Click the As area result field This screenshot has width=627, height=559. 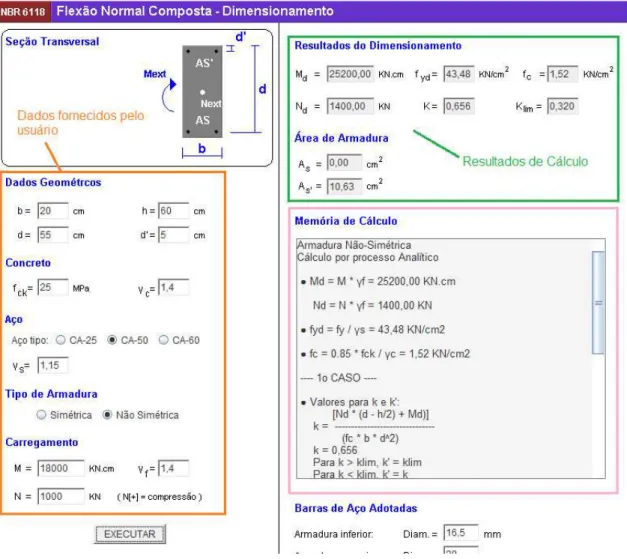click(x=344, y=163)
